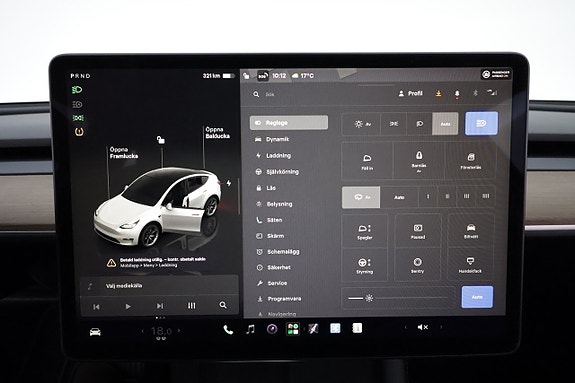Viewport: 575px width, 383px height.
Task: Select wiper speed IIII
Action: (486, 197)
